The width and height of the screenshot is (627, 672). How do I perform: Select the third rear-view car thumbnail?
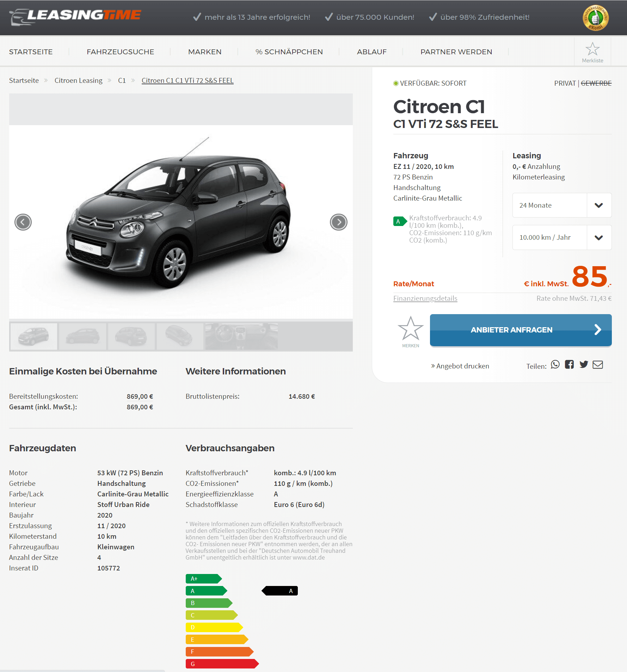[131, 336]
